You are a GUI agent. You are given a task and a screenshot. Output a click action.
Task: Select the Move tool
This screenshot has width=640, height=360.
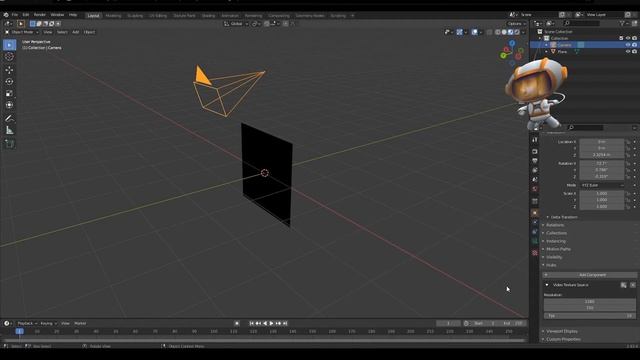click(x=9, y=70)
